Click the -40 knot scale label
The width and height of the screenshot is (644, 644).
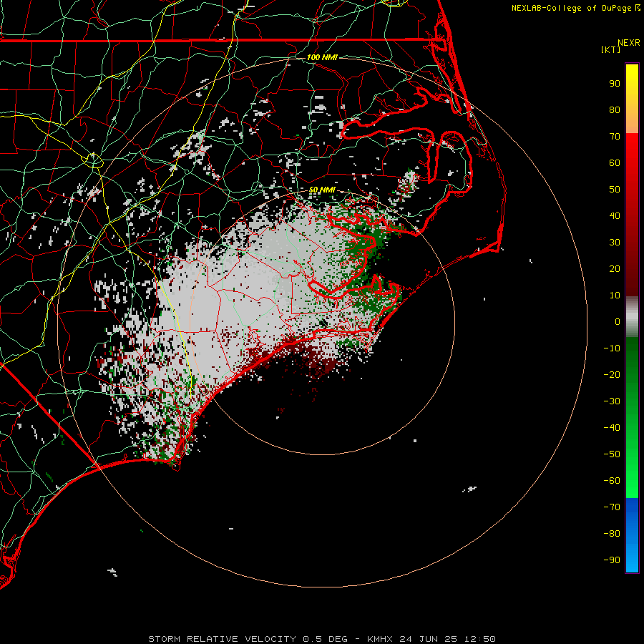[612, 428]
